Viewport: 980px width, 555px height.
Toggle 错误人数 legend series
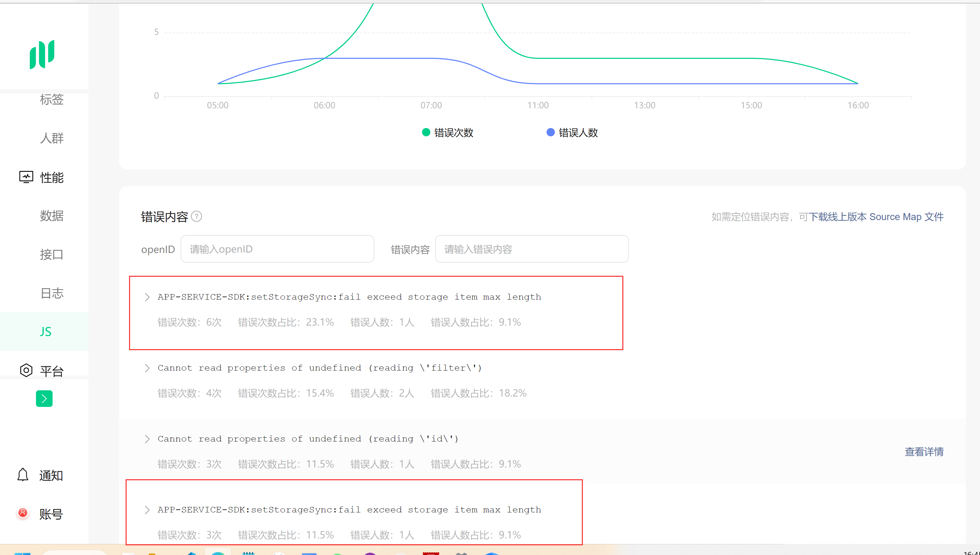click(x=571, y=133)
